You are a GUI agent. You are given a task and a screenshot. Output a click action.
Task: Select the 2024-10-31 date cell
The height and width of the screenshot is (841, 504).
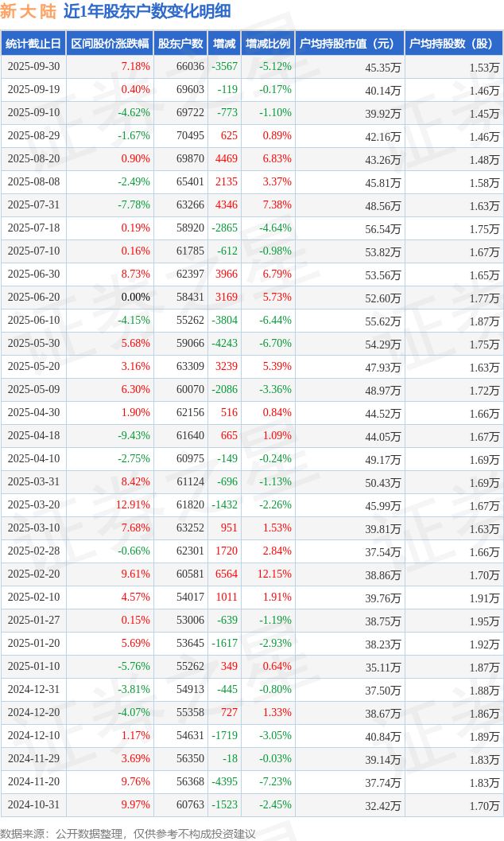(33, 805)
